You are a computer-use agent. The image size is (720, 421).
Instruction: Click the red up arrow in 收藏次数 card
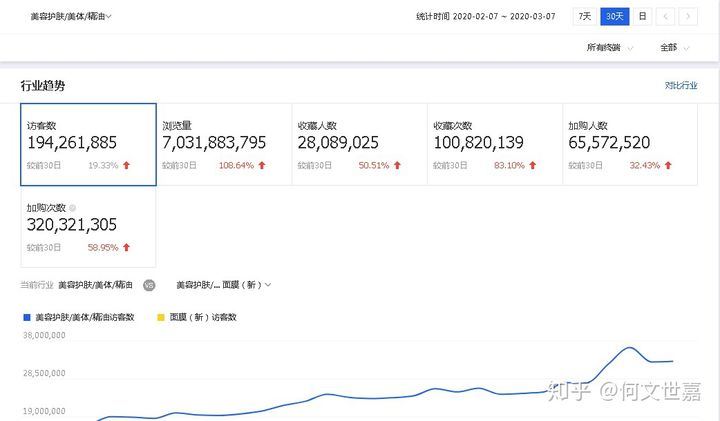click(534, 165)
